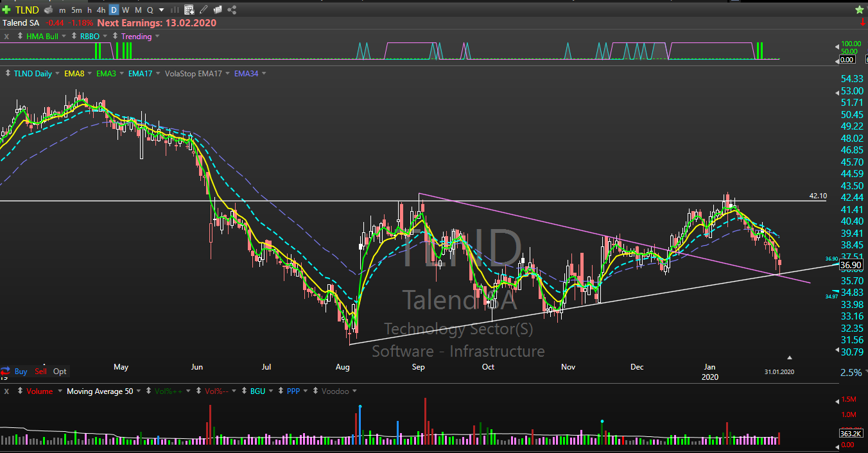Open the calendar-plus indicator icon in toolbar
The height and width of the screenshot is (453, 868).
(189, 10)
